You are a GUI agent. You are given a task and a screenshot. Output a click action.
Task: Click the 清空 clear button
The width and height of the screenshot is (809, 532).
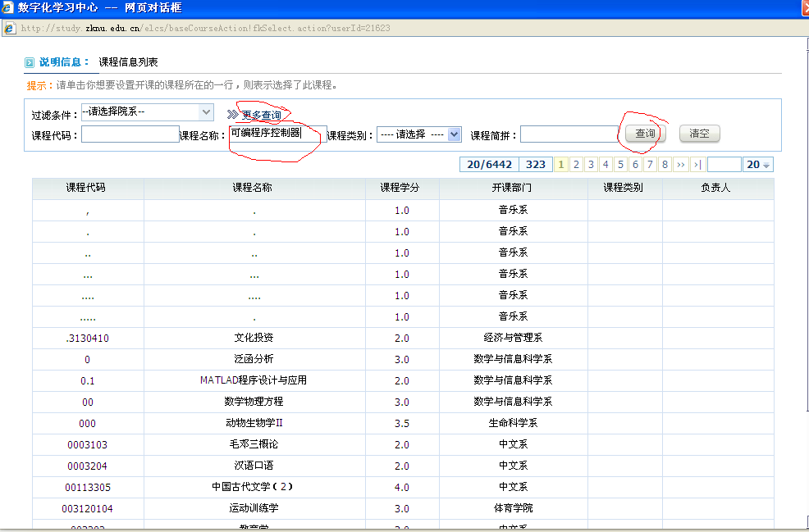point(699,134)
